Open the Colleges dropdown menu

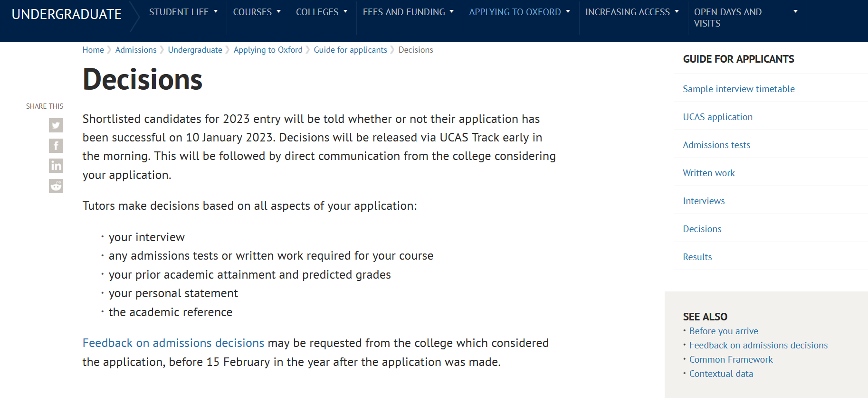coord(322,12)
